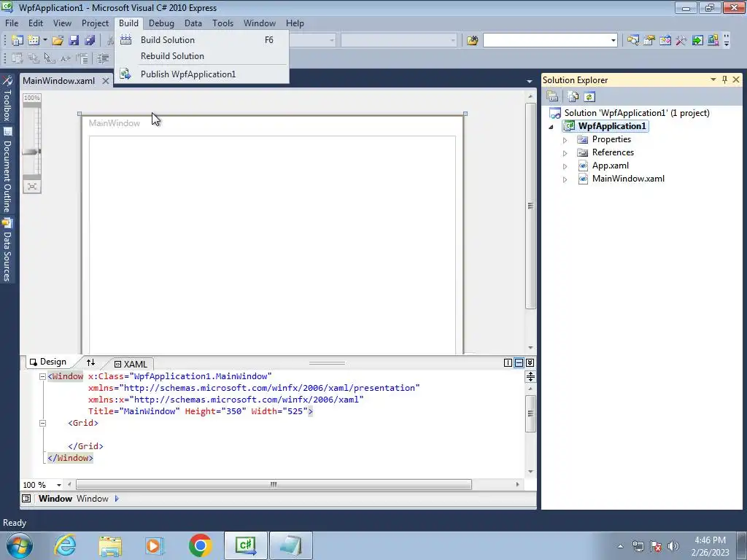The width and height of the screenshot is (747, 560).
Task: Close the MainWindow.xaml document tab
Action: click(105, 81)
